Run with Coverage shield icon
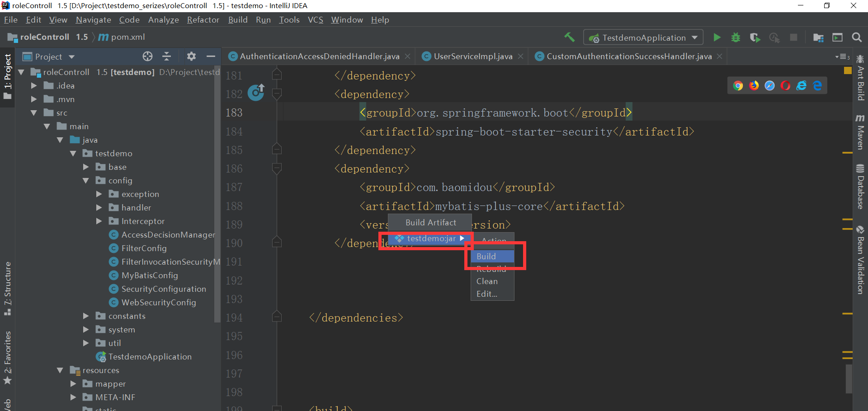 pos(755,37)
